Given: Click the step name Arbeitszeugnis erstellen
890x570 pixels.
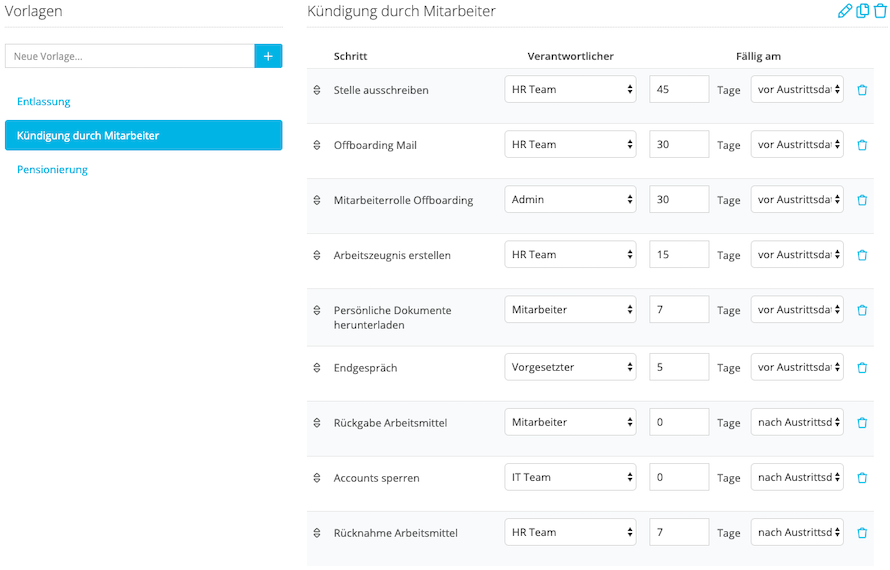Looking at the screenshot, I should click(392, 255).
